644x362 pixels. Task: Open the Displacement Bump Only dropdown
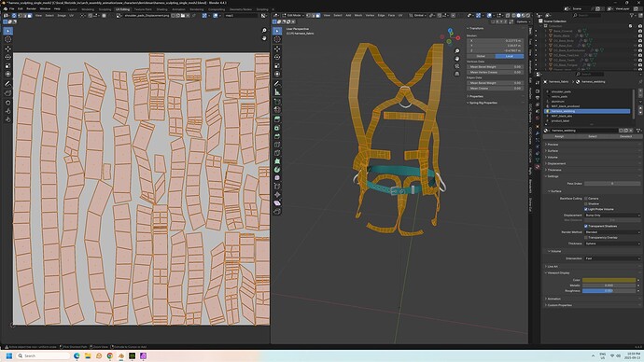pyautogui.click(x=612, y=216)
